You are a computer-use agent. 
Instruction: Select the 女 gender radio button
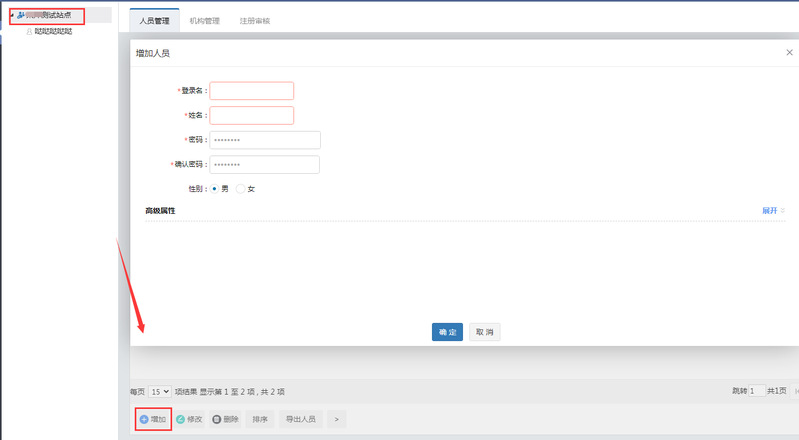click(x=241, y=188)
